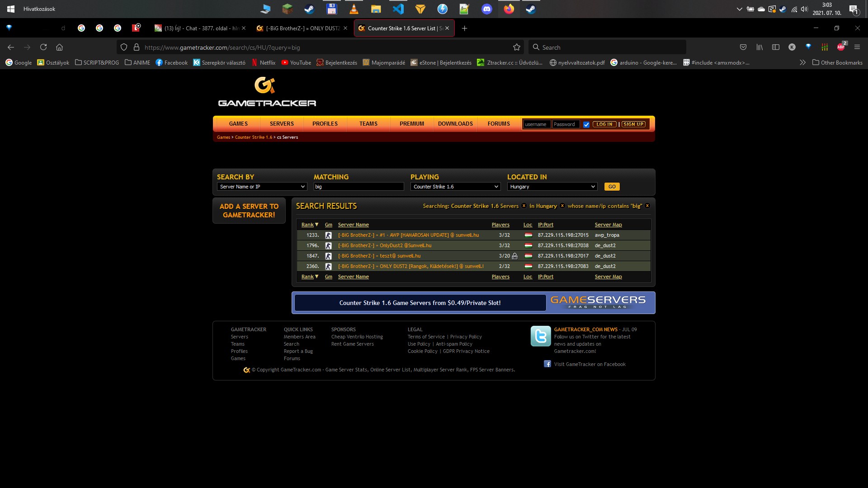This screenshot has height=488, width=868.
Task: Open the OnlyDust2 @Sunwell.hu server link
Action: click(x=385, y=245)
